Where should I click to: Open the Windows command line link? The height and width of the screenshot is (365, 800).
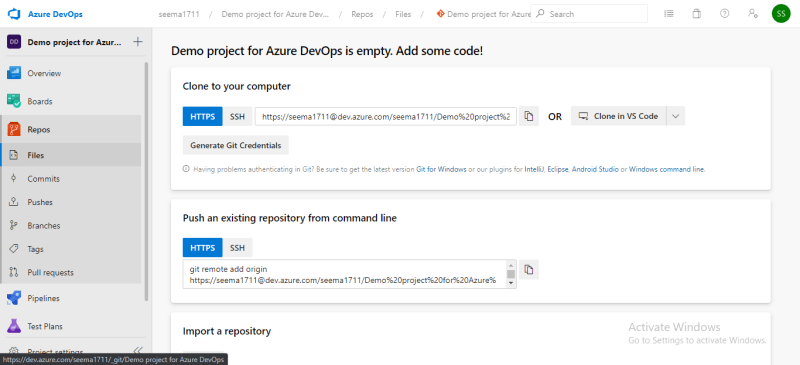coord(666,169)
